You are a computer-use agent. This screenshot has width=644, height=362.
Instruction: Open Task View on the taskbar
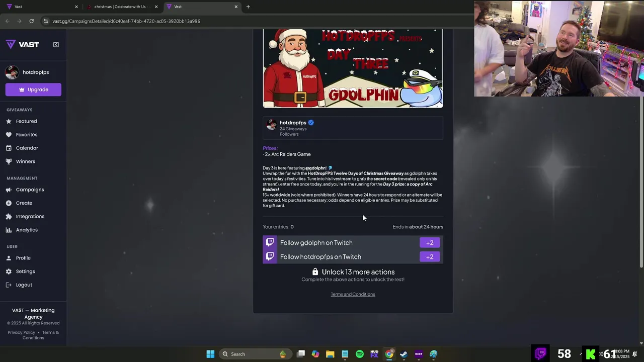point(301,354)
